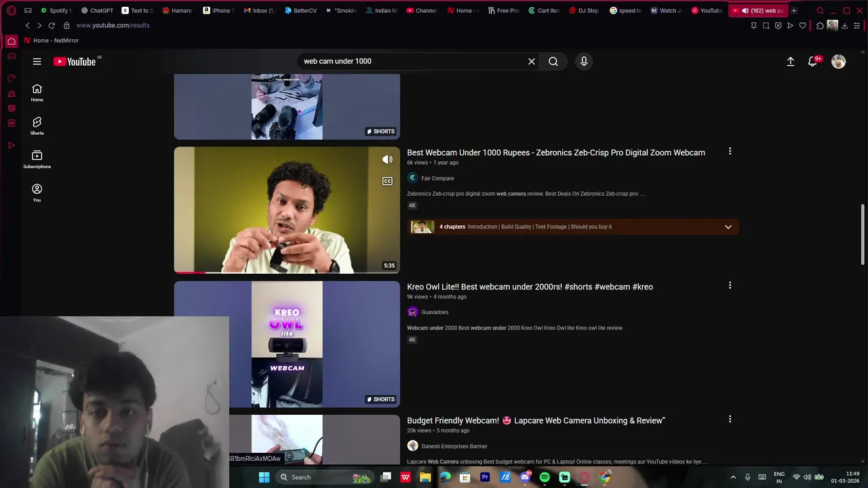868x488 pixels.
Task: Switch to the DJ Stop browser tab
Action: (x=584, y=11)
